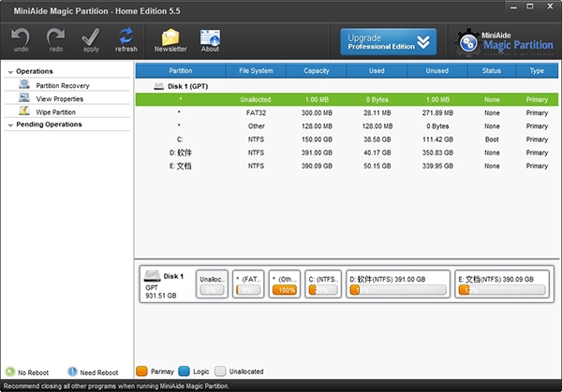Screen dimensions: 562x392
Task: Click the Boot status cell
Action: (492, 139)
